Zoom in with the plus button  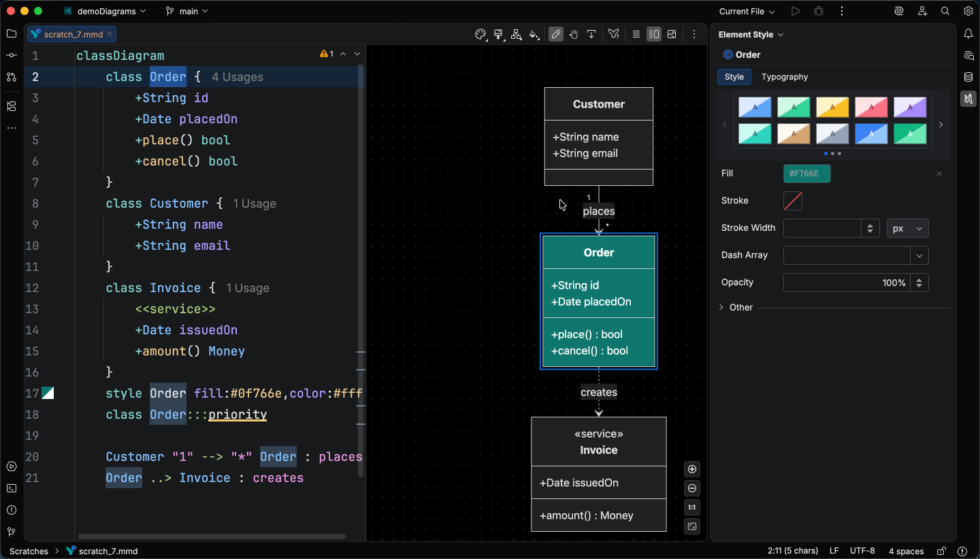click(692, 469)
